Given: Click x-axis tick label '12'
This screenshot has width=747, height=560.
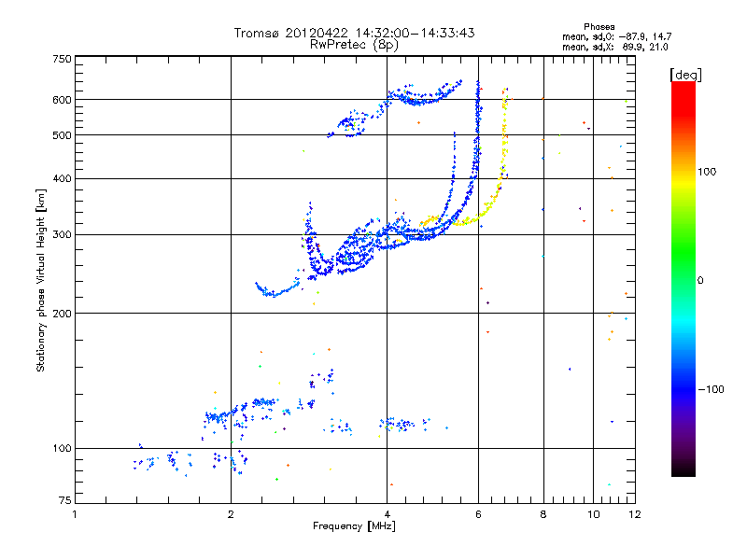Looking at the screenshot, I should click(x=635, y=514).
